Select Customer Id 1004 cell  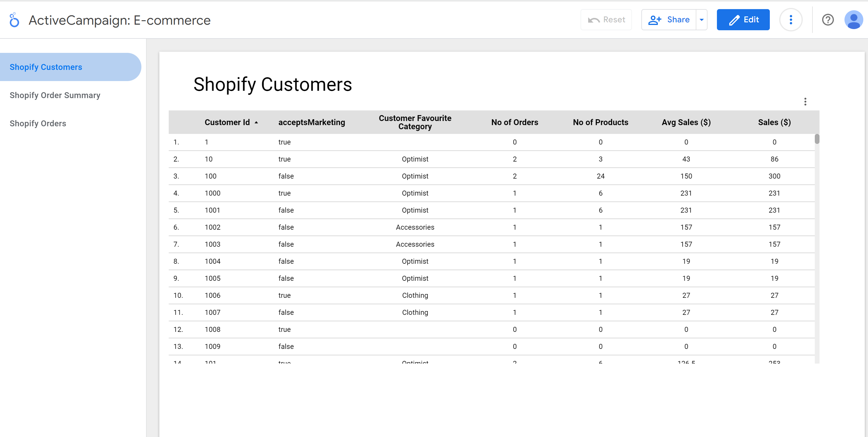coord(212,261)
